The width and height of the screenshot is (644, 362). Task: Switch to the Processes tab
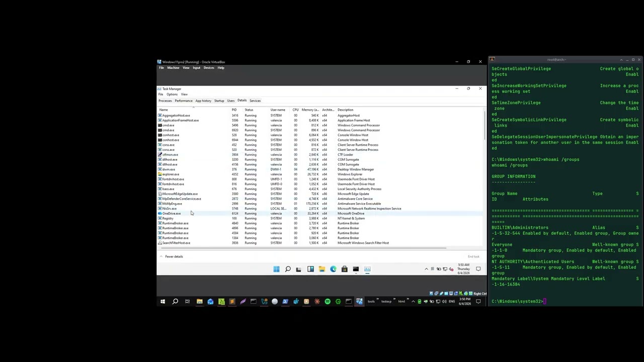[165, 101]
